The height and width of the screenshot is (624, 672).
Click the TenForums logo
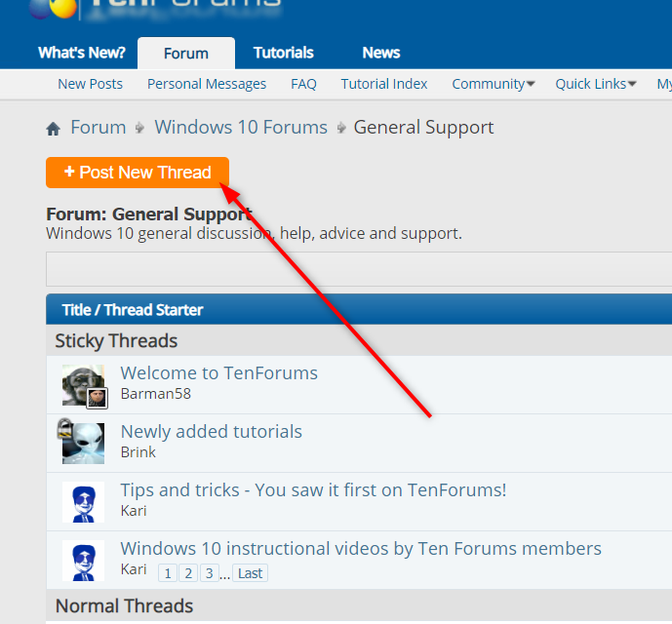[x=156, y=9]
